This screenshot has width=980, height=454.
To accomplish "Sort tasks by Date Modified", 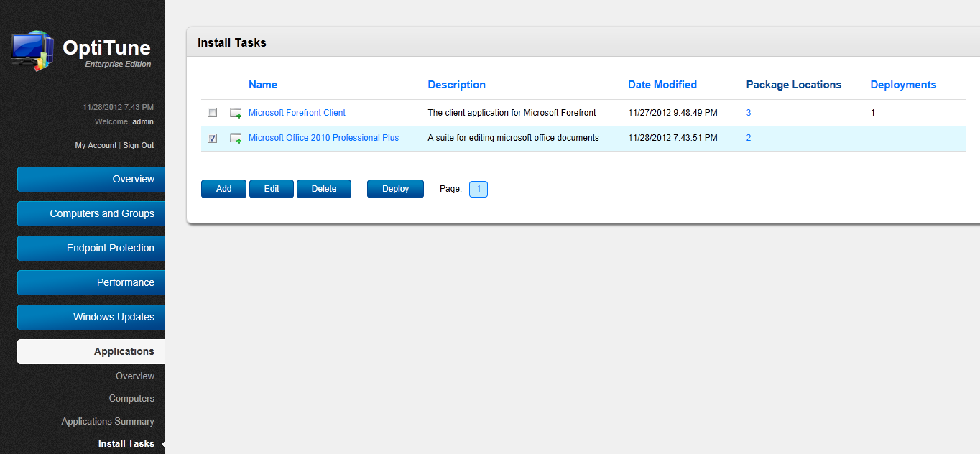I will click(662, 85).
